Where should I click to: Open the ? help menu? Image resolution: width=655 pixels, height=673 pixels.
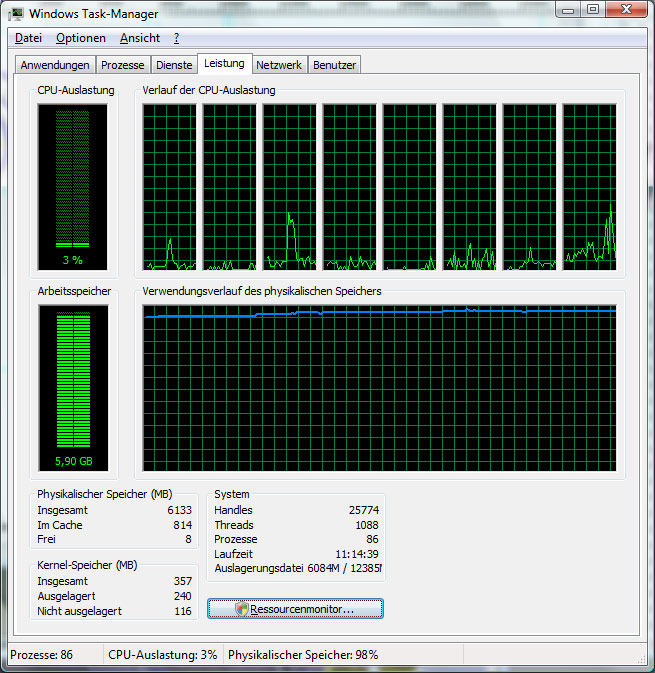176,38
